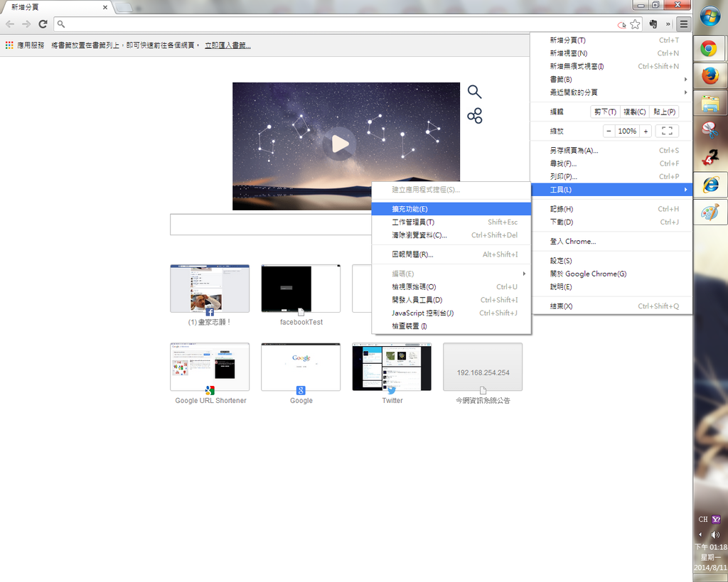Select 擴充功能(E) in Tools submenu
Screen dimensions: 728x582
click(451, 209)
